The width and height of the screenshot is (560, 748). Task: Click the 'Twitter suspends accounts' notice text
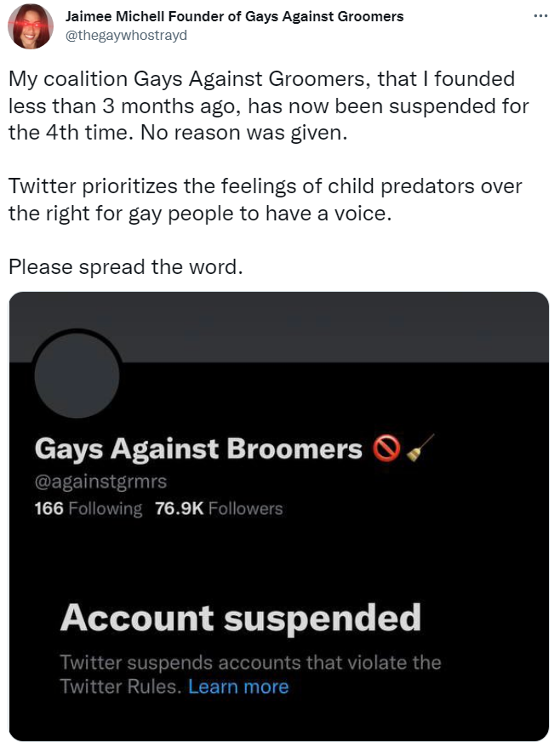pos(250,663)
